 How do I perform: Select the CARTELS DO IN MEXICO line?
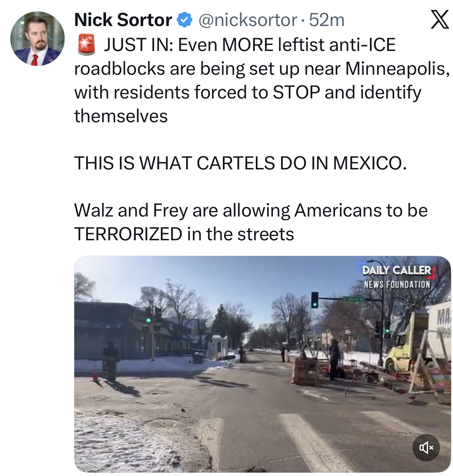pos(240,163)
